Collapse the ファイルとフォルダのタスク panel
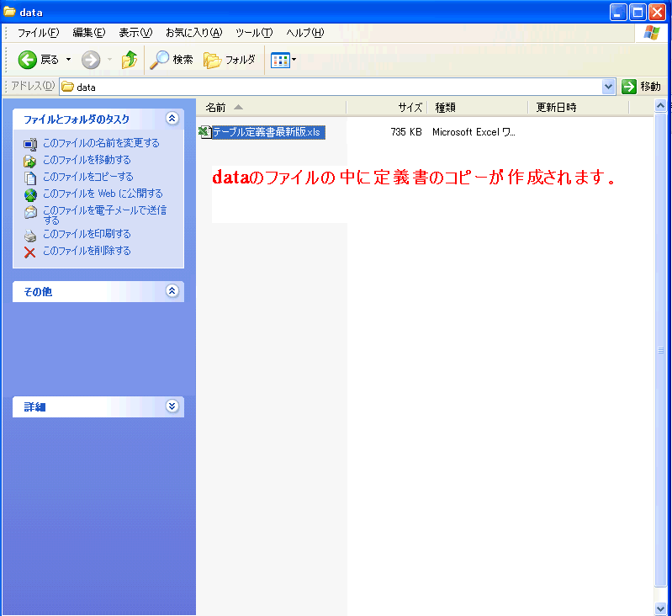Viewport: 672px width, 616px height. click(172, 119)
